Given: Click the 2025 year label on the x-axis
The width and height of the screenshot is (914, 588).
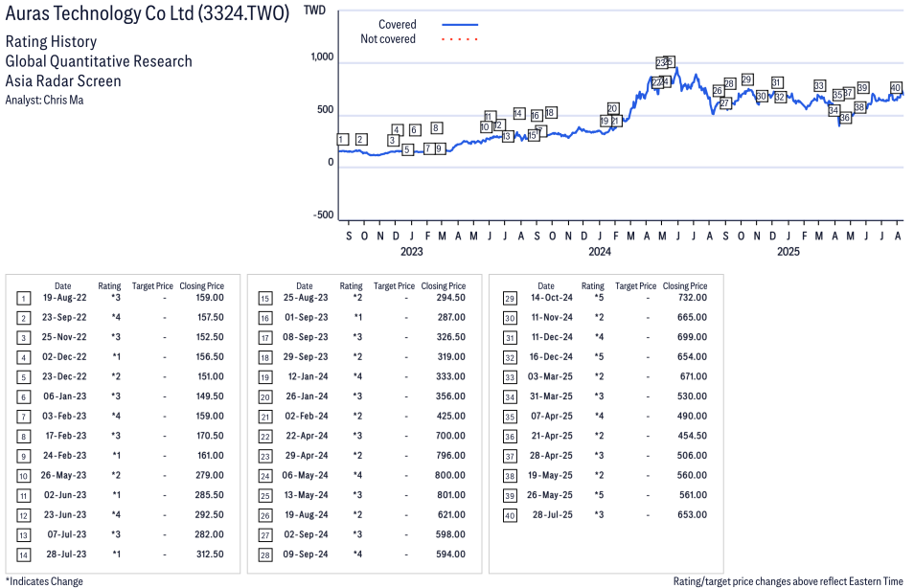Looking at the screenshot, I should (788, 251).
